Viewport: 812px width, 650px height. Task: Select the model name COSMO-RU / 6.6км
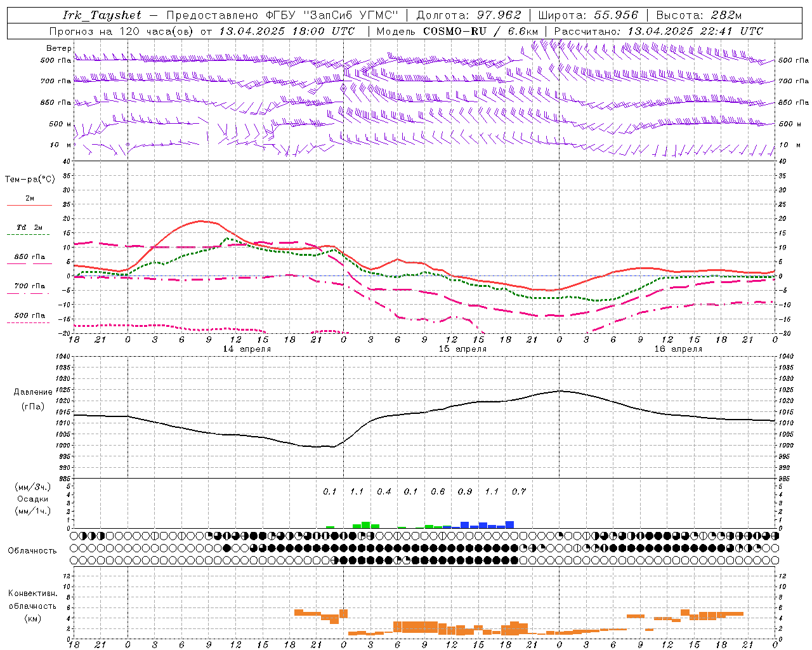481,31
